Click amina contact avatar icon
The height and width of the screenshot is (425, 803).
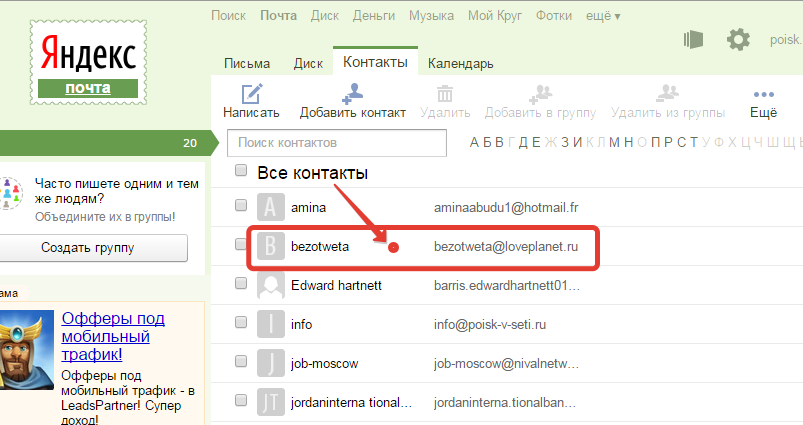[x=271, y=207]
